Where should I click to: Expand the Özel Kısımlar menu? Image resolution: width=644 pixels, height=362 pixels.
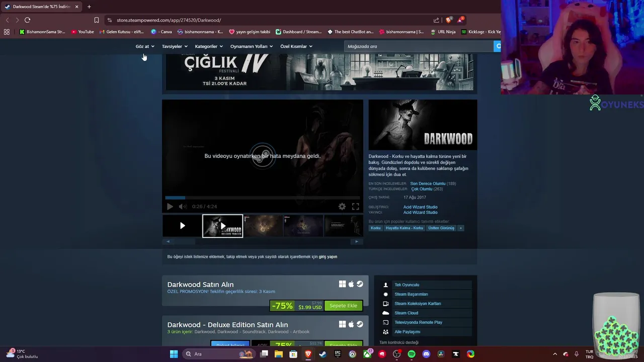tap(296, 46)
